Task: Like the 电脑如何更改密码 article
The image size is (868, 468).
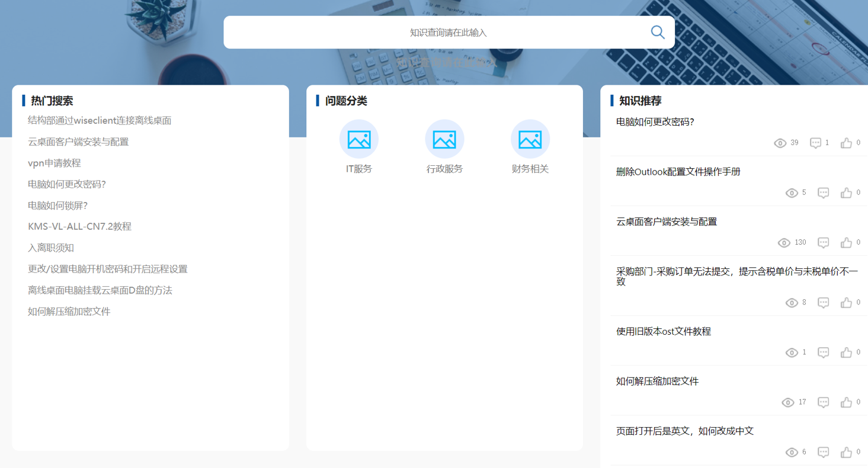Action: [846, 143]
